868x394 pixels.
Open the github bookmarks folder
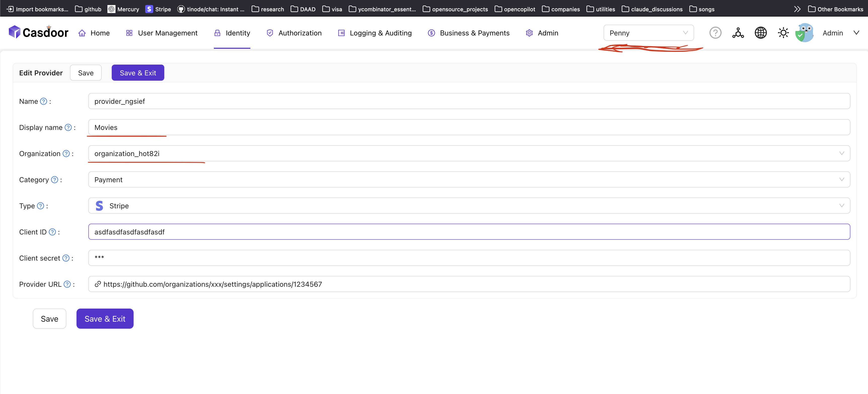pos(88,9)
